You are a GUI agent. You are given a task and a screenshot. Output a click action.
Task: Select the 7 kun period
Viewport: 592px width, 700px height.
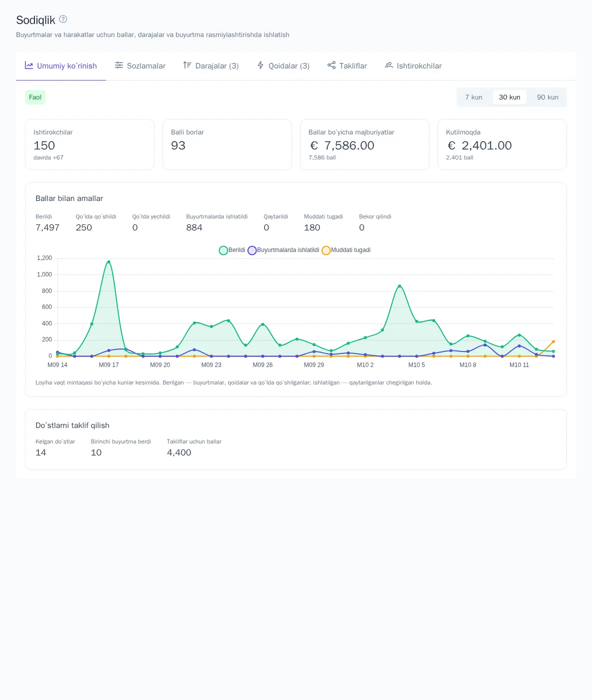pyautogui.click(x=473, y=97)
